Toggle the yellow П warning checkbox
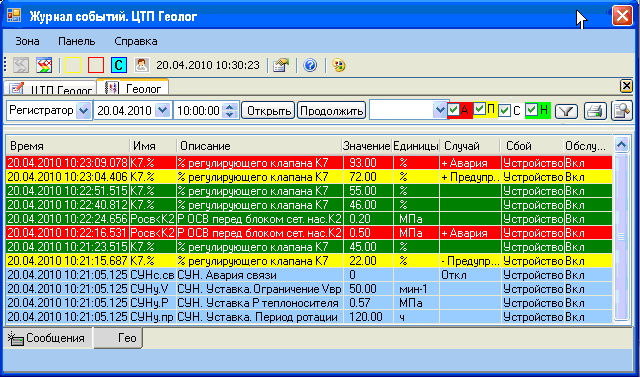The image size is (640, 377). click(480, 109)
